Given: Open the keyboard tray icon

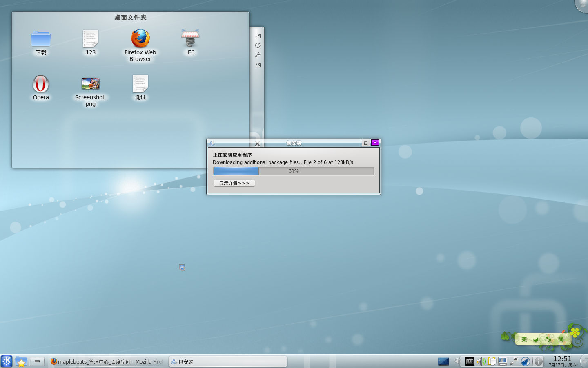Looking at the screenshot, I should click(x=470, y=361).
